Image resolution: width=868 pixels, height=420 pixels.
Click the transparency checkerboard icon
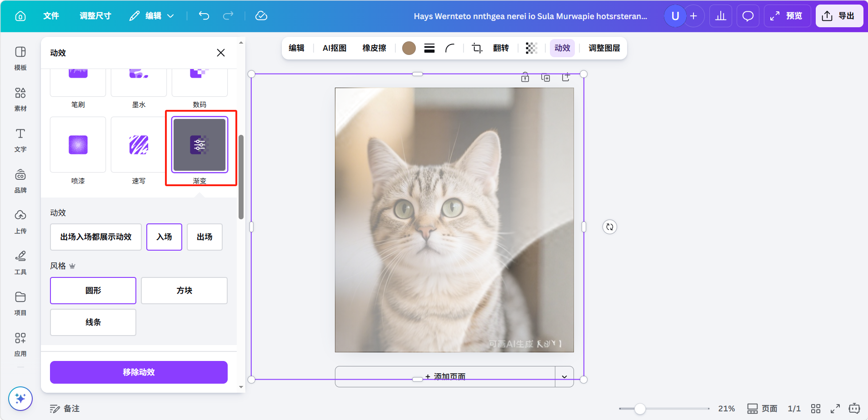pyautogui.click(x=531, y=48)
